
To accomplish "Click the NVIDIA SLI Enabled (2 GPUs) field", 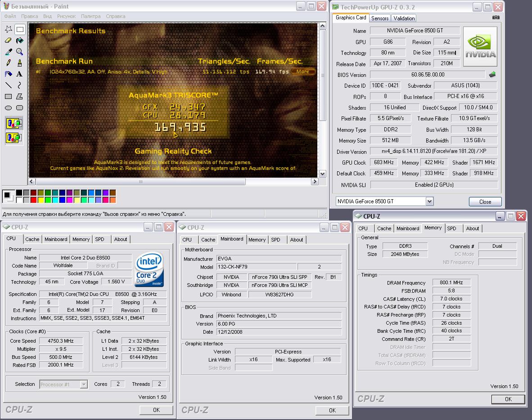I will [434, 185].
